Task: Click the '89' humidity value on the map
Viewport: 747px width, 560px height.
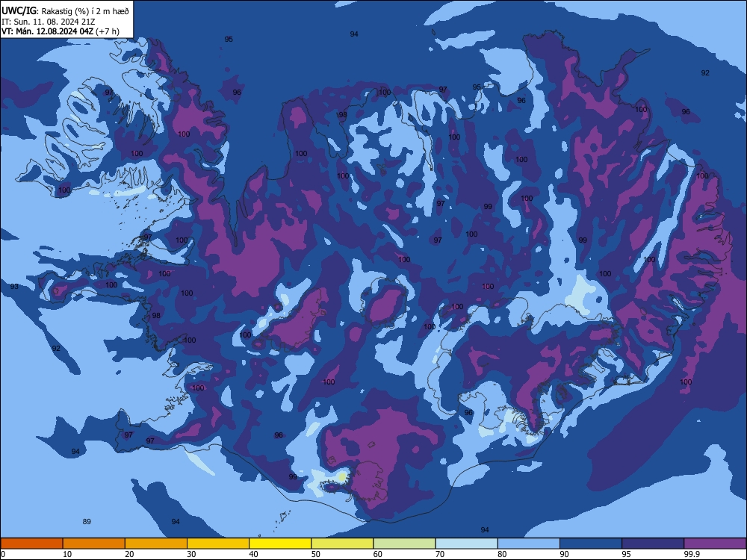Action: click(x=87, y=521)
